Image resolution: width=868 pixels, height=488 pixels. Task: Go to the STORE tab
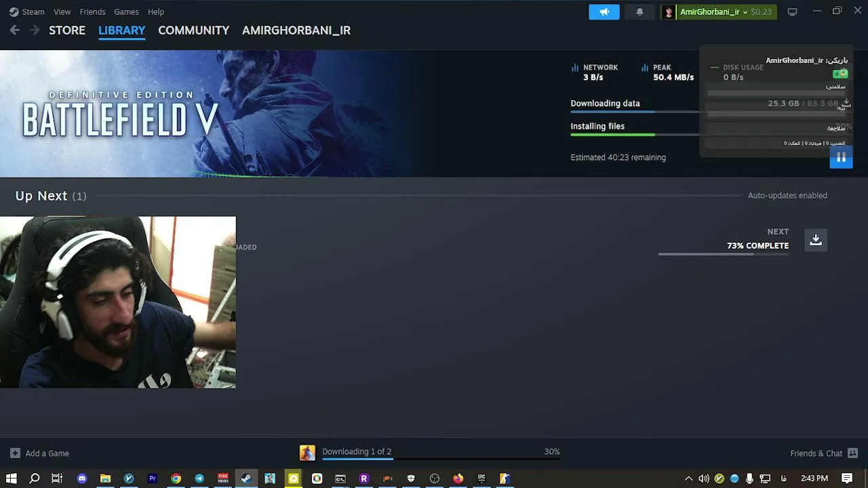coord(67,30)
